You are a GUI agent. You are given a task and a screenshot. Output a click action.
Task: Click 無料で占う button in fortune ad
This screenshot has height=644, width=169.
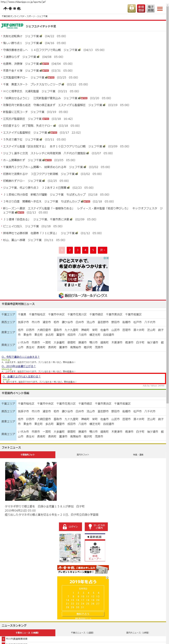[83, 614]
